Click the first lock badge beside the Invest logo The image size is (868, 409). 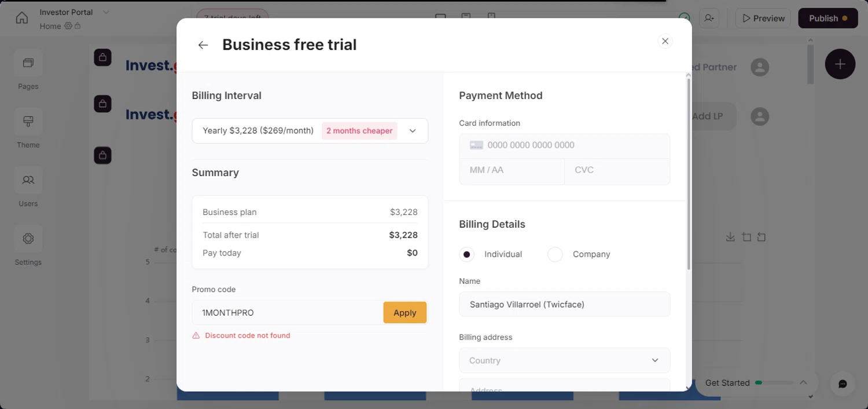(x=102, y=57)
